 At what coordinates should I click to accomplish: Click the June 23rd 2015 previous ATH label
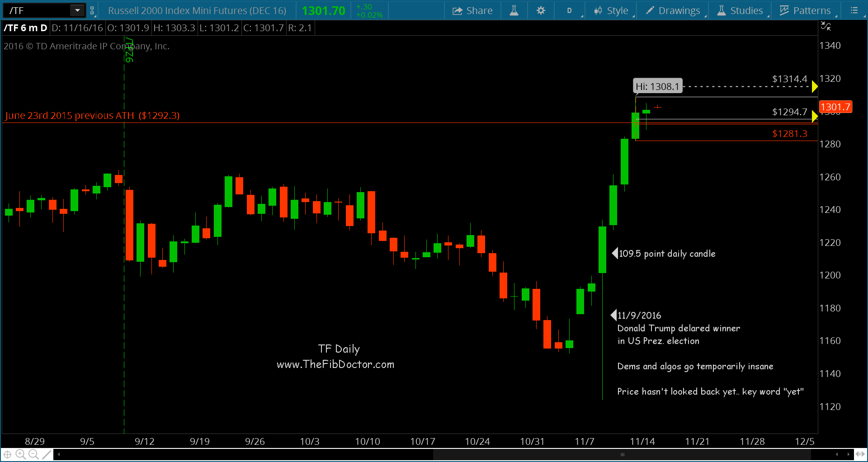[92, 116]
